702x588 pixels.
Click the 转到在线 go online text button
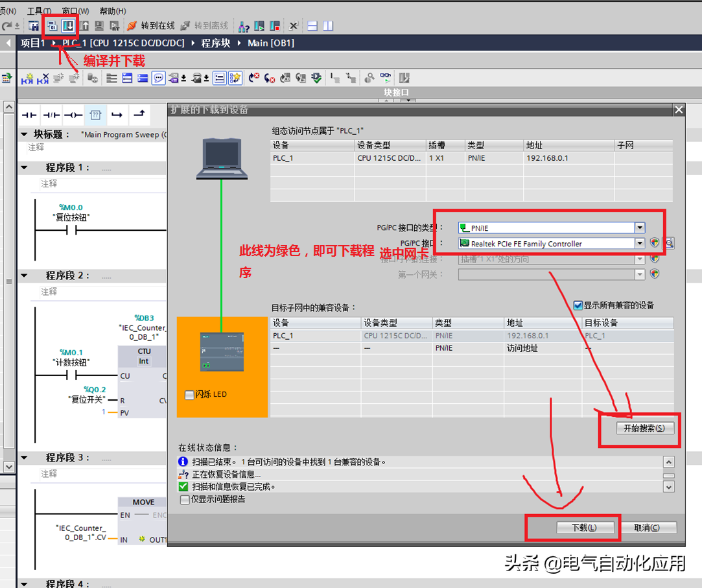coord(158,26)
